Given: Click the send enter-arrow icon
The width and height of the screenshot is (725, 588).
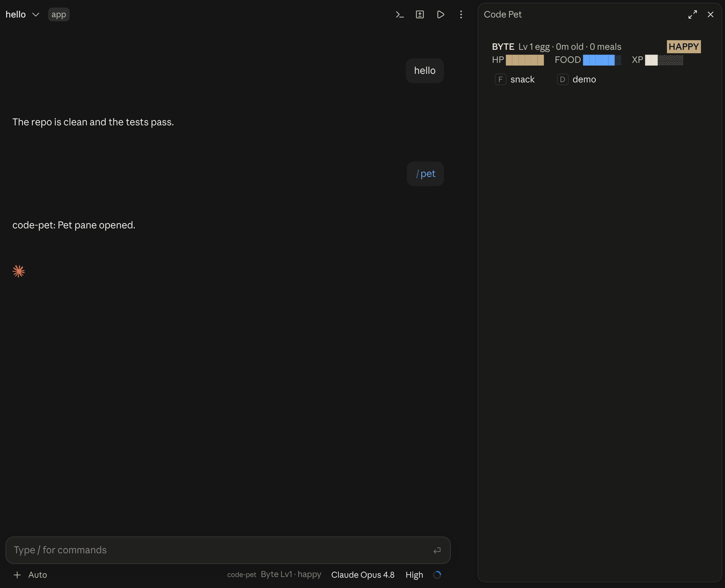Looking at the screenshot, I should (437, 550).
